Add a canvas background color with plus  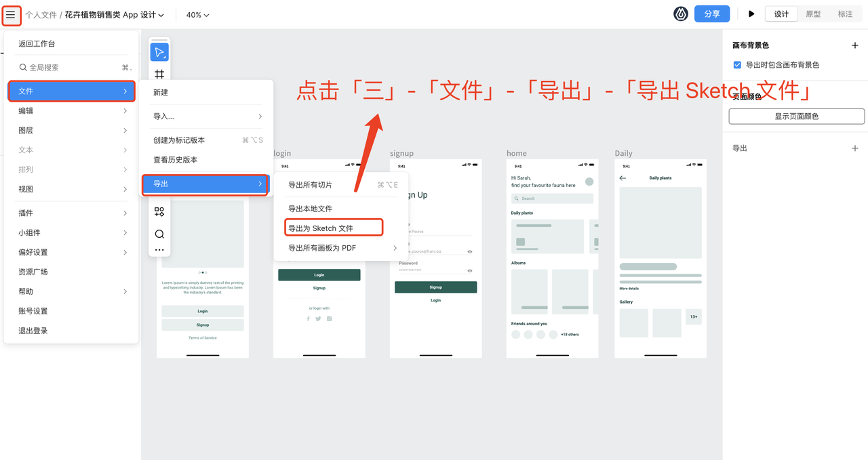click(x=854, y=45)
